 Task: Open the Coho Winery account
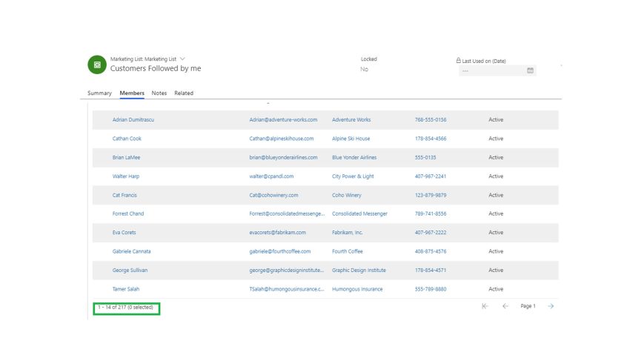347,196
